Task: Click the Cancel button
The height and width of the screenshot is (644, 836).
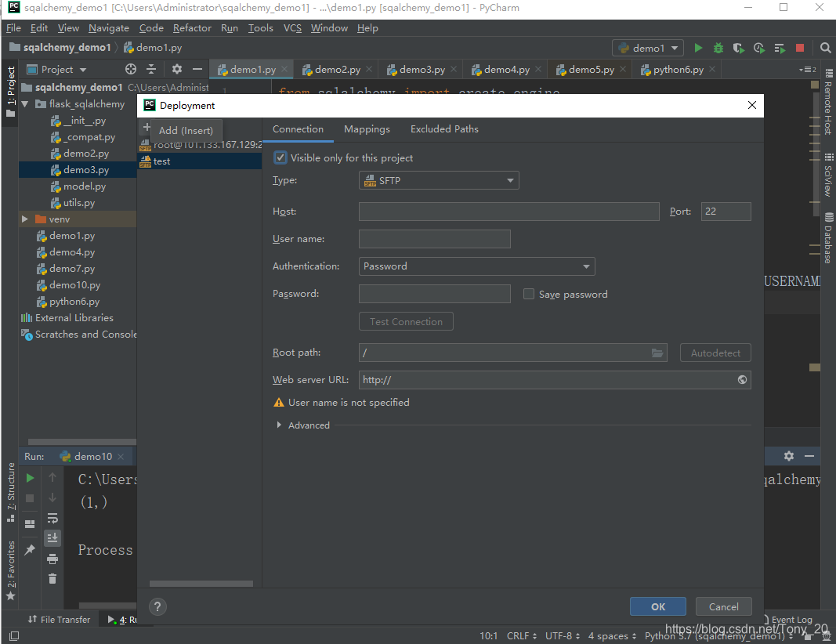Action: 723,606
